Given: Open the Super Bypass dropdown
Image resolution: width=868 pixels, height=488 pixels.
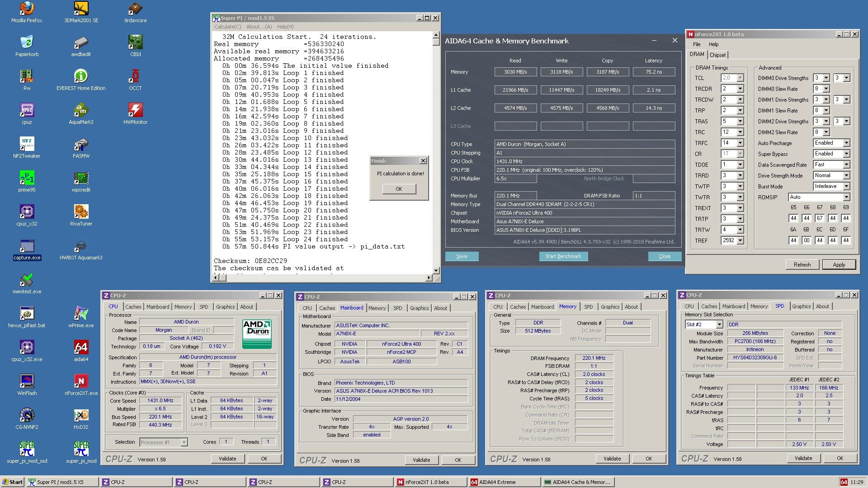Looking at the screenshot, I should (x=846, y=154).
